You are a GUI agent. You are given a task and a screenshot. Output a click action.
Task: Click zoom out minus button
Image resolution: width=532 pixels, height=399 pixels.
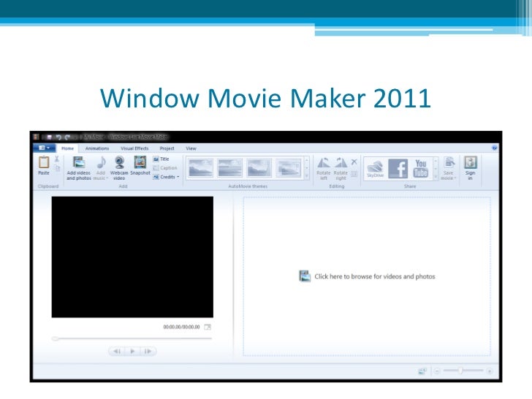[437, 370]
